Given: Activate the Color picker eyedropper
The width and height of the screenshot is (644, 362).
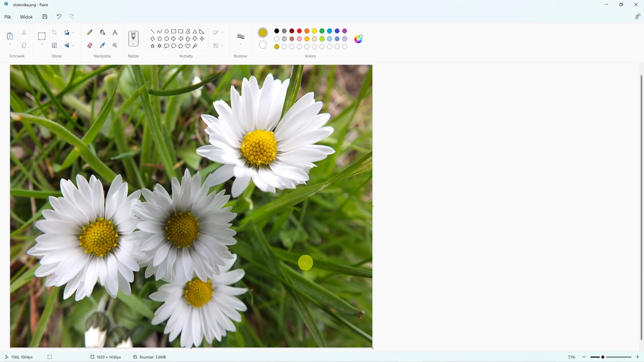Looking at the screenshot, I should (x=103, y=46).
